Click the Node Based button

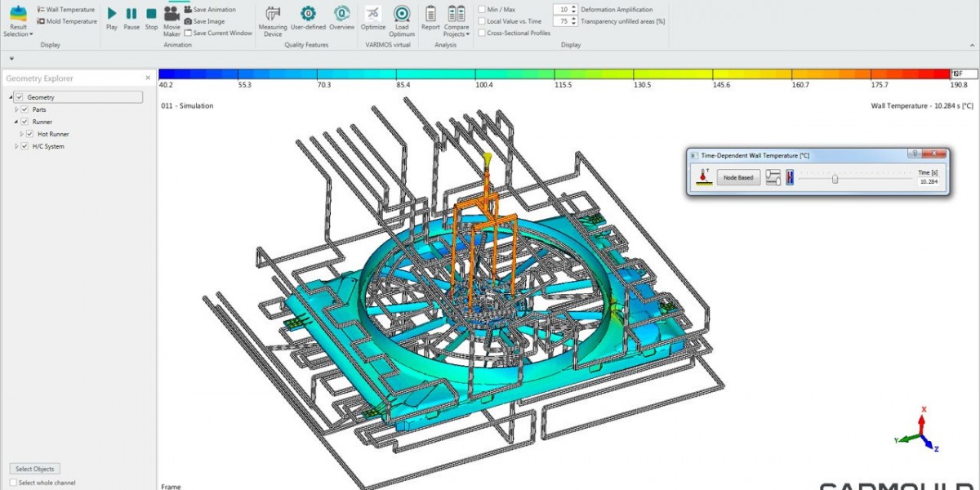tap(739, 177)
